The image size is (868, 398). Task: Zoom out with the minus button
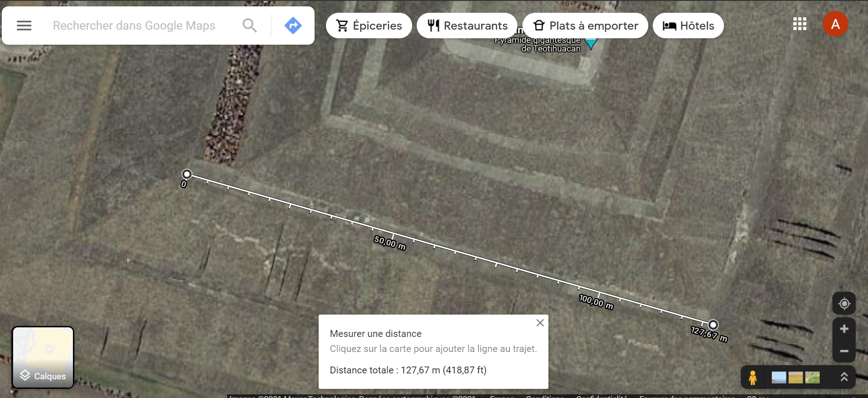pos(844,351)
